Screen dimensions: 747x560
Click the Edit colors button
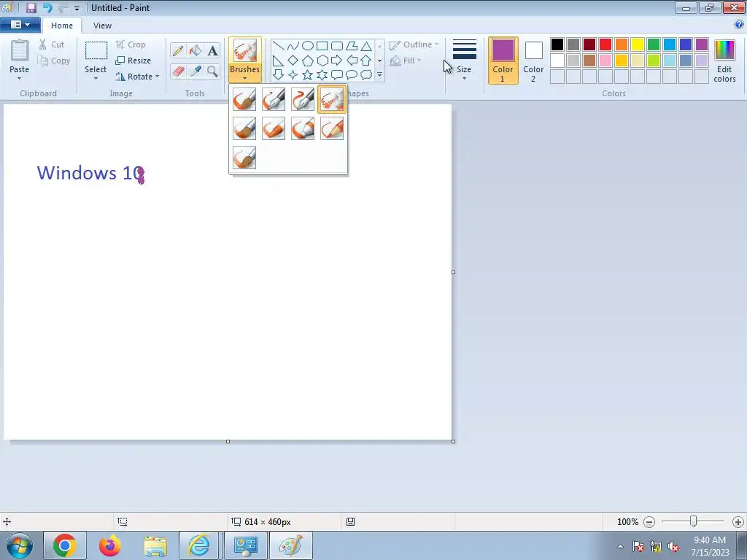coord(724,61)
